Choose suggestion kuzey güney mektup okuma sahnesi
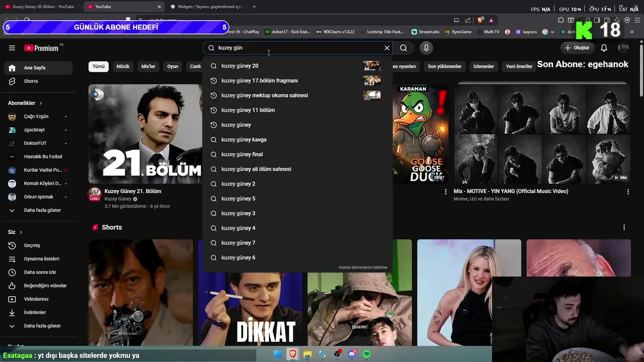The height and width of the screenshot is (362, 644). [x=297, y=96]
